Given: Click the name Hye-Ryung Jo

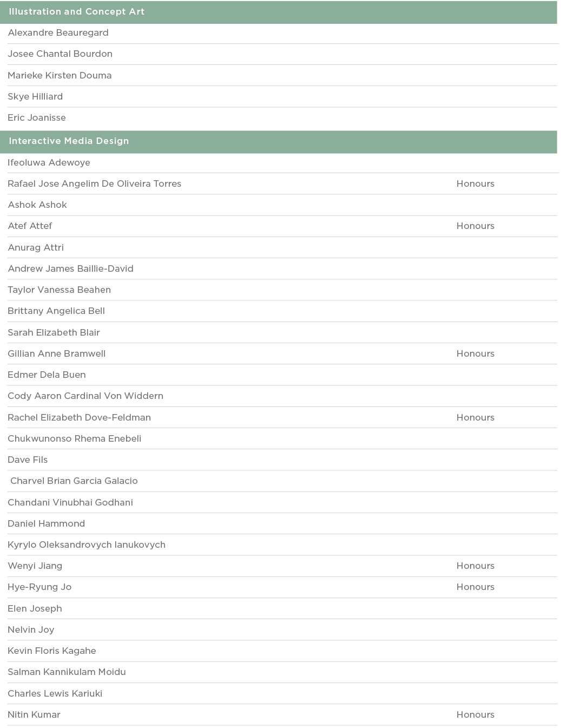Looking at the screenshot, I should point(39,587).
